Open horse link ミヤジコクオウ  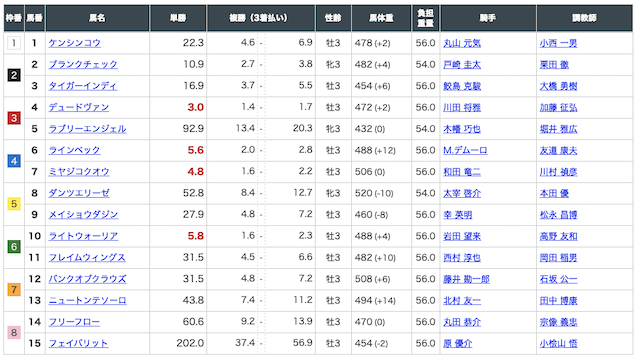point(79,171)
